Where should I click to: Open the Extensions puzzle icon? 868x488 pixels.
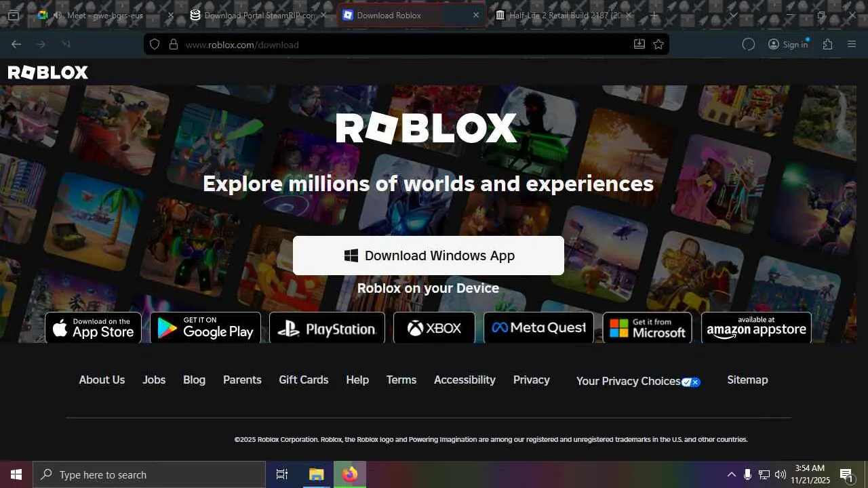pos(827,45)
